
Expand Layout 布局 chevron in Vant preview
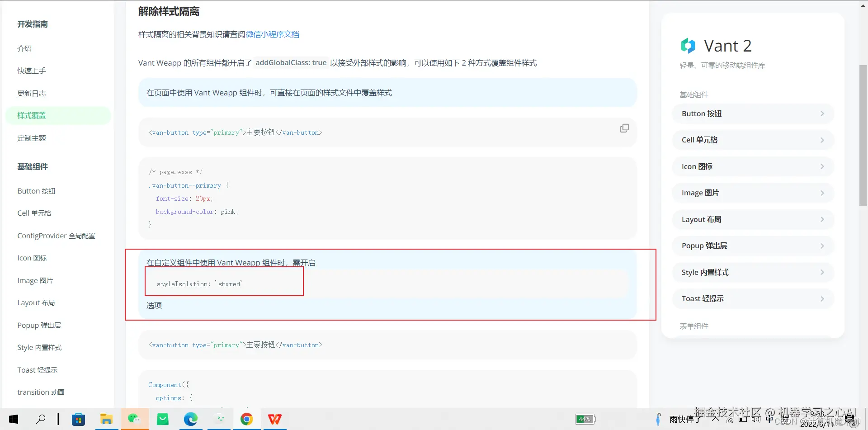coord(822,219)
